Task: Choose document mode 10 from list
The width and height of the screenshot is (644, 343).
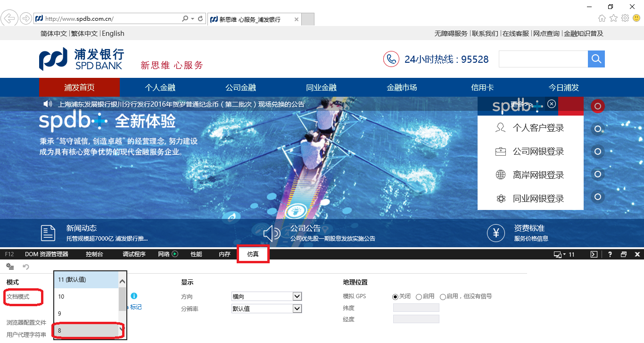Action: [86, 297]
